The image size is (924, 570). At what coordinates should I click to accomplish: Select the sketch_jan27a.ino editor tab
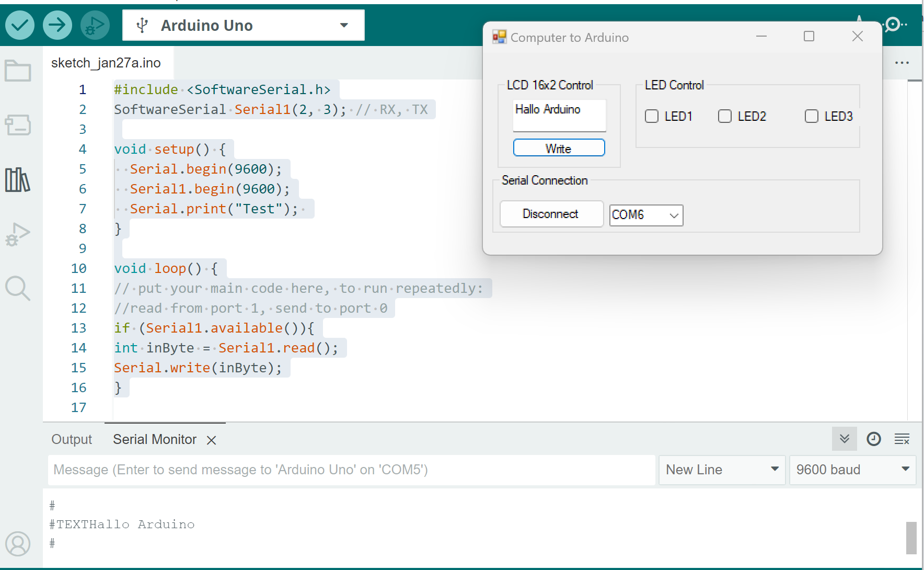(106, 63)
